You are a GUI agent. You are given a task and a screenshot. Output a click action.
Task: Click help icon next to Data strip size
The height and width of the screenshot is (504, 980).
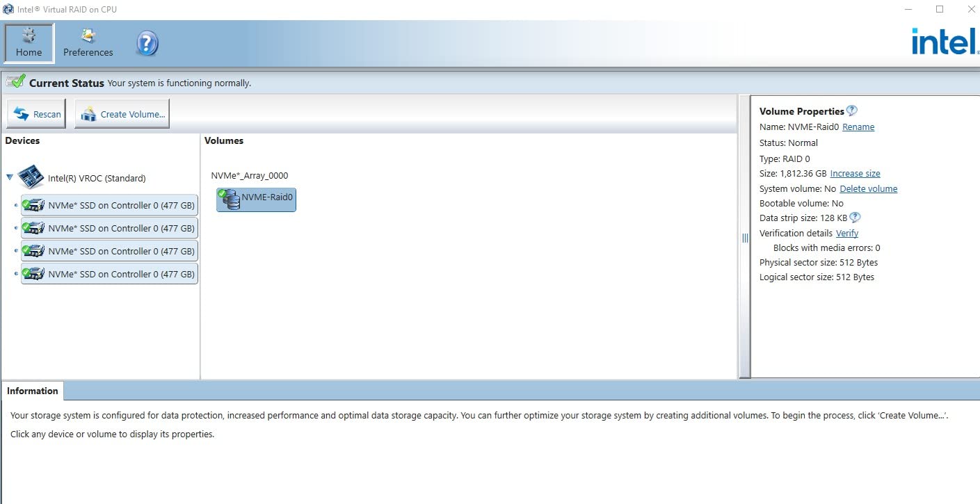(x=855, y=218)
